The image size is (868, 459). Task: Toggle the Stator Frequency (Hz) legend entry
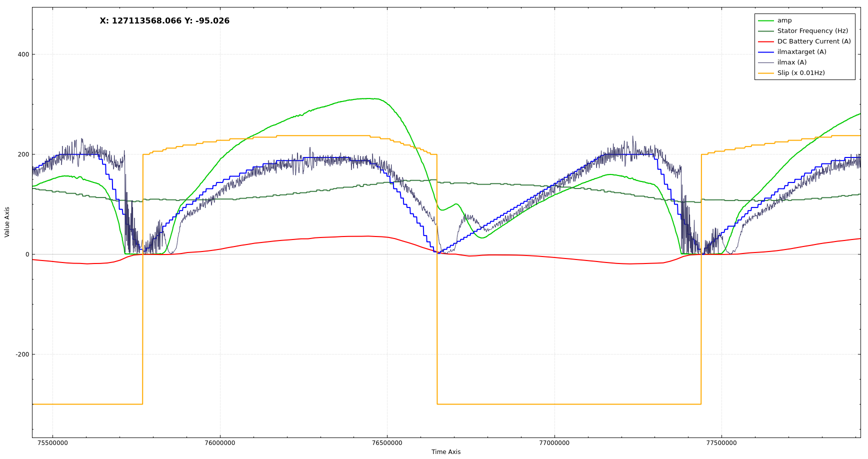(x=812, y=31)
